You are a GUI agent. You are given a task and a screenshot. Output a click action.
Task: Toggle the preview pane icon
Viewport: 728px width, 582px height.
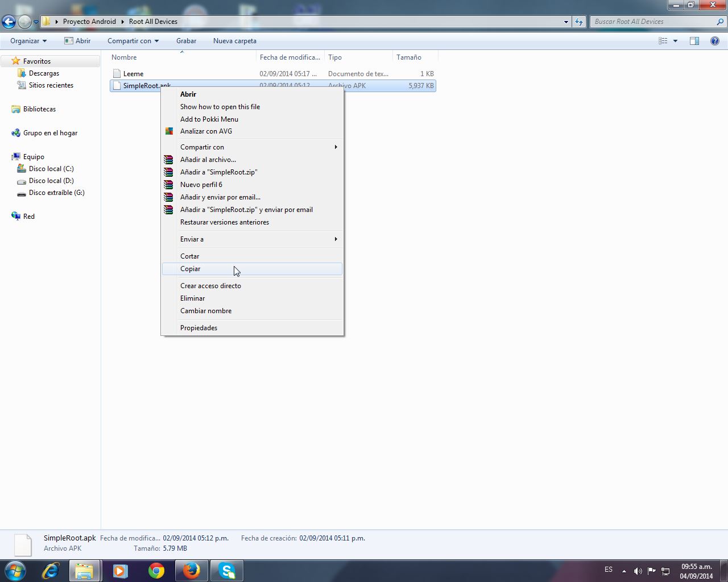coord(694,41)
